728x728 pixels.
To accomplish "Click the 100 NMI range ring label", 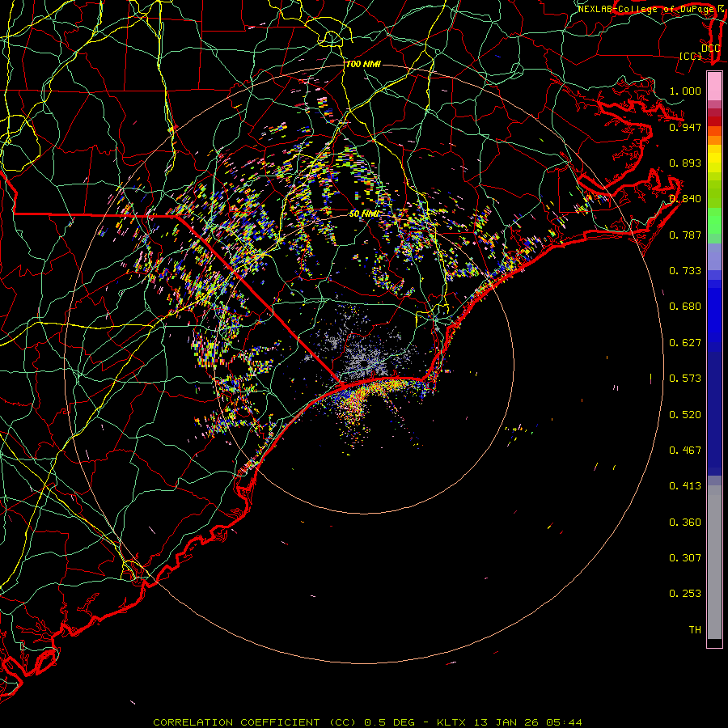I will click(x=363, y=64).
